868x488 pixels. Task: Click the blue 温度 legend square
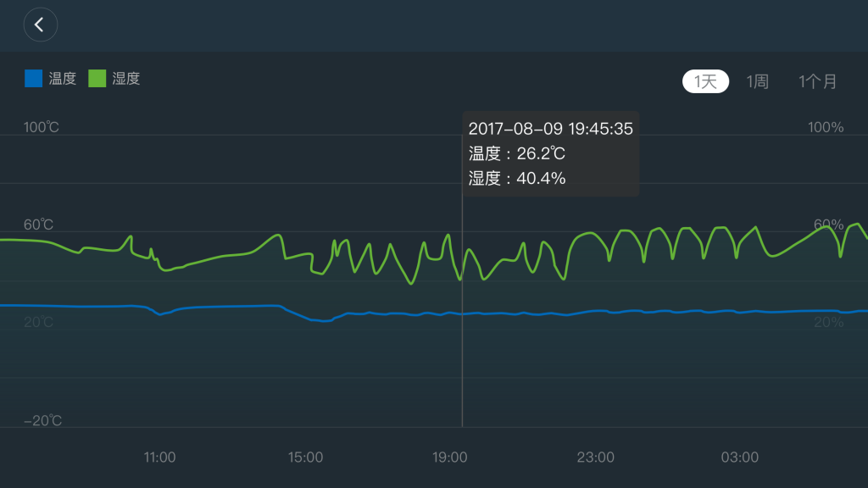coord(33,79)
